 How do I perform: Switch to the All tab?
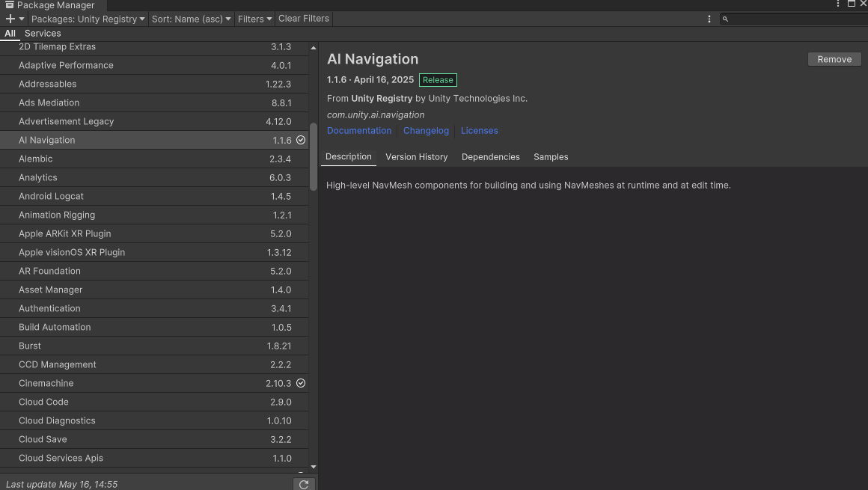click(10, 33)
